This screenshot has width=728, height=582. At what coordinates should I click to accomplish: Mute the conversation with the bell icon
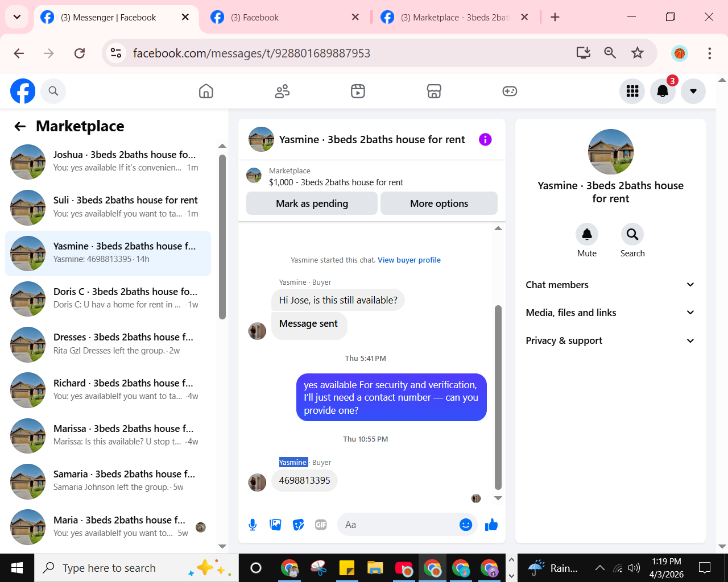coord(587,234)
